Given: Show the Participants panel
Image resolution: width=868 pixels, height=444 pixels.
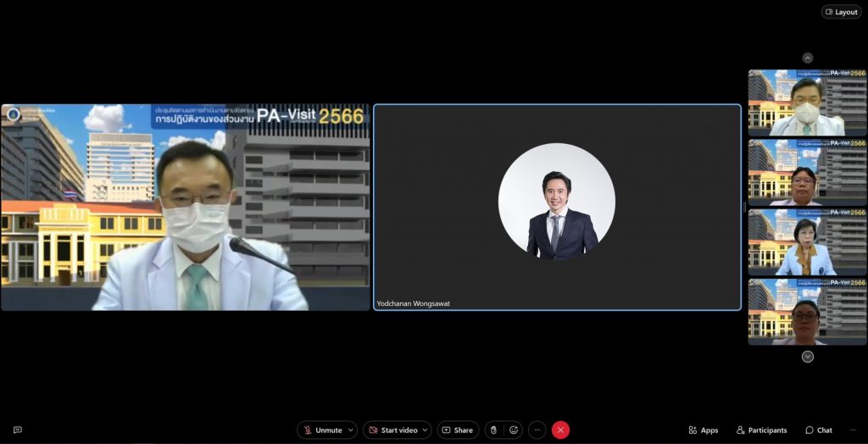Looking at the screenshot, I should (x=761, y=430).
